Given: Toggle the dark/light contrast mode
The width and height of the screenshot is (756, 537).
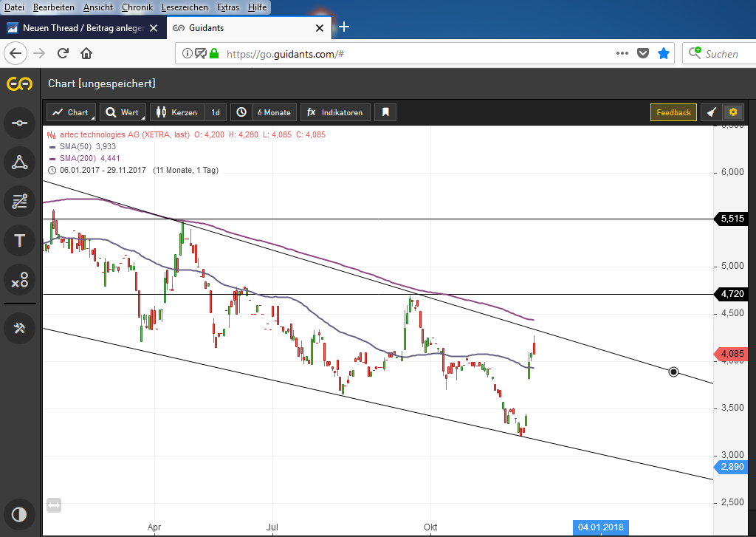Looking at the screenshot, I should [20, 514].
